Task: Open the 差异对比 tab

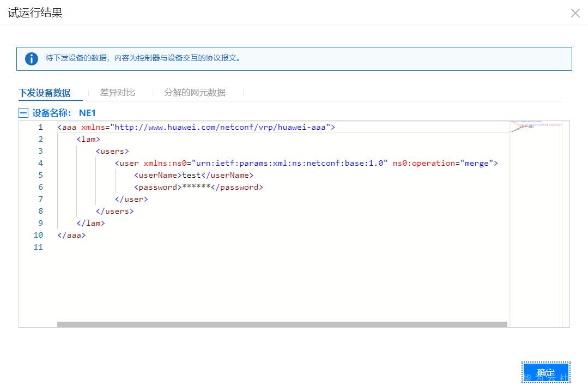Action: pyautogui.click(x=117, y=93)
